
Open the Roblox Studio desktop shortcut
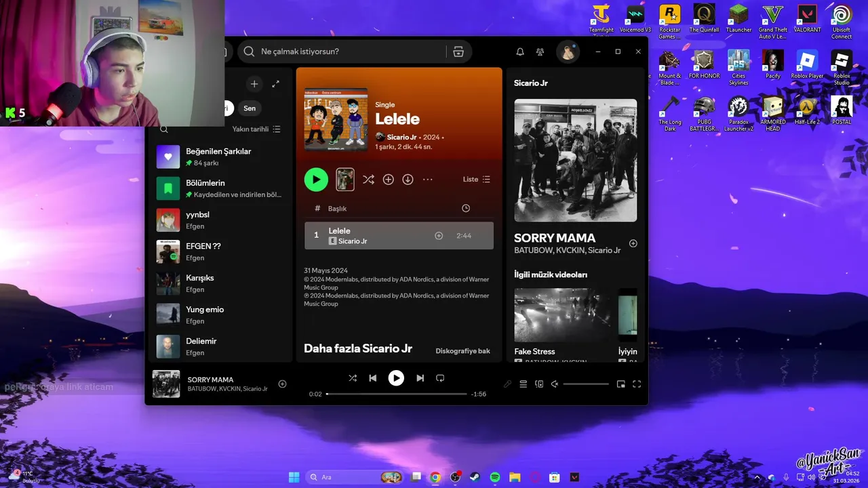842,66
